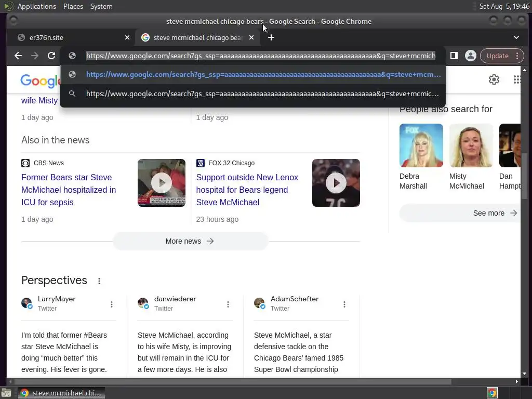Open FOX 32 Chicago New Lenox hospital headline
Screen dimensions: 532x399
[247, 190]
